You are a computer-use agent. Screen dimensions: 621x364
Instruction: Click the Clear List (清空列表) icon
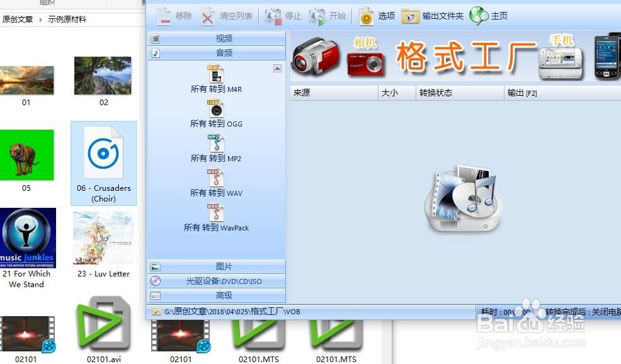(208, 16)
